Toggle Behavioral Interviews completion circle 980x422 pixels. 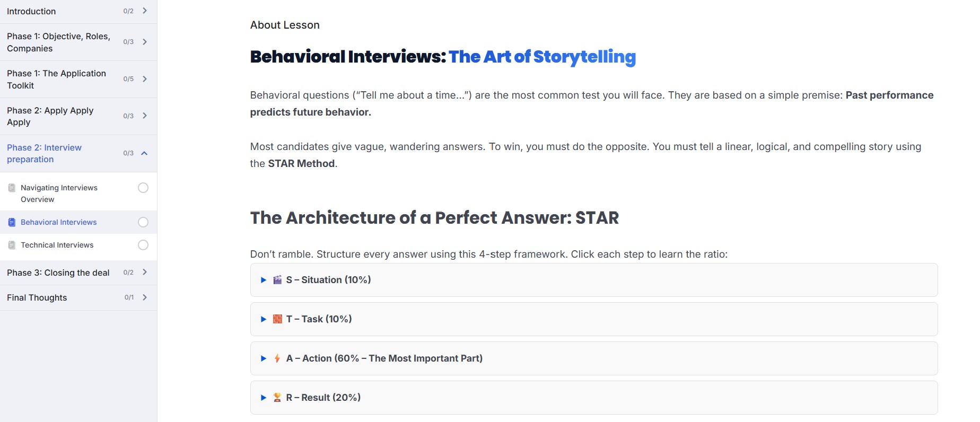tap(143, 222)
